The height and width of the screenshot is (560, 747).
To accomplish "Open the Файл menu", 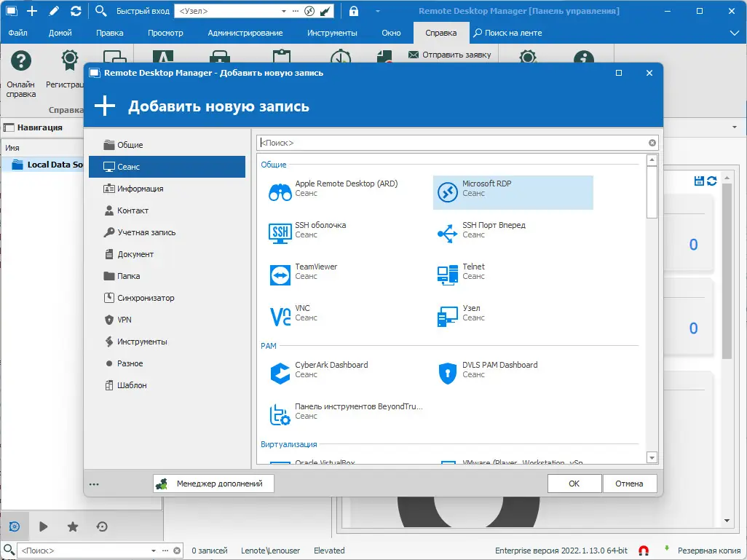I will (17, 33).
